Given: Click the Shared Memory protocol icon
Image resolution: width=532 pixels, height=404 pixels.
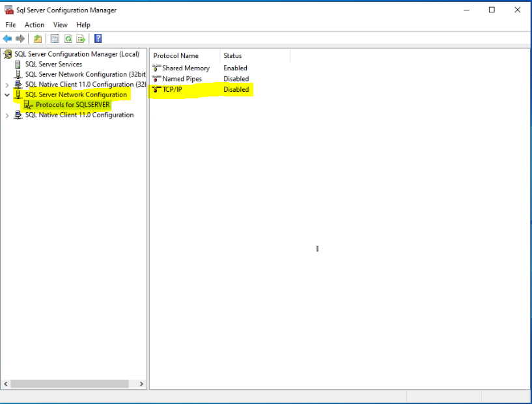Looking at the screenshot, I should pyautogui.click(x=156, y=68).
